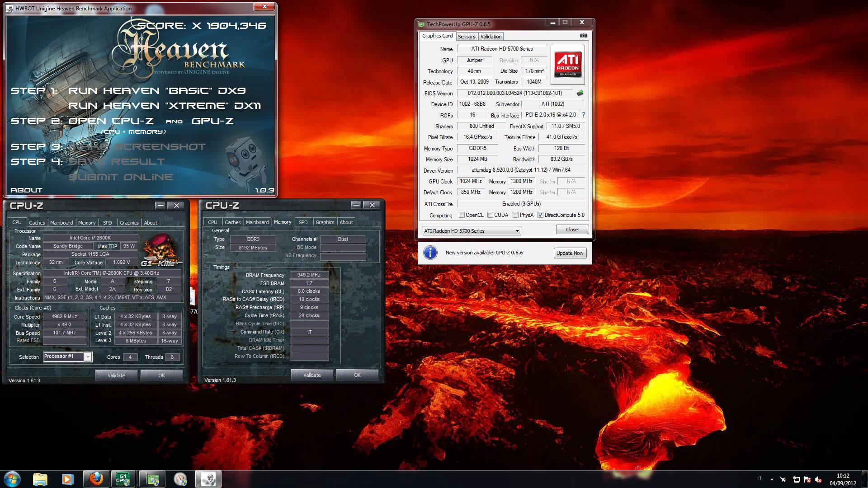
Task: Switch to Firefox on the taskbar
Action: coord(96,479)
